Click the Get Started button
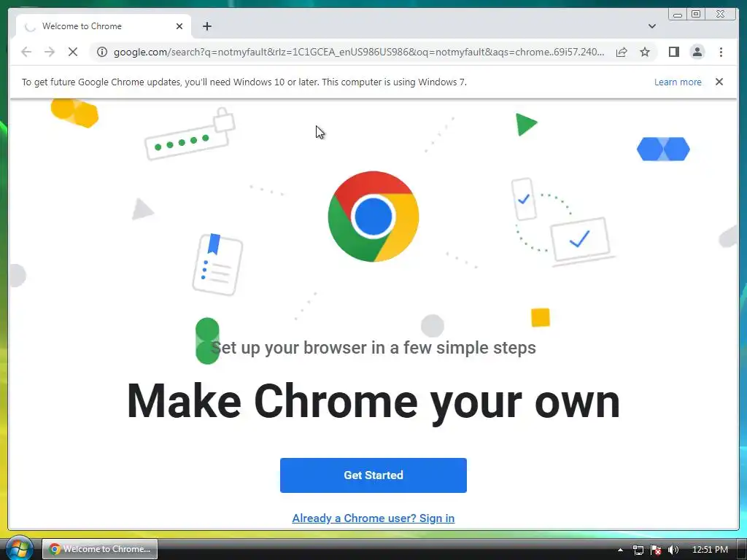747x560 pixels. (x=373, y=475)
